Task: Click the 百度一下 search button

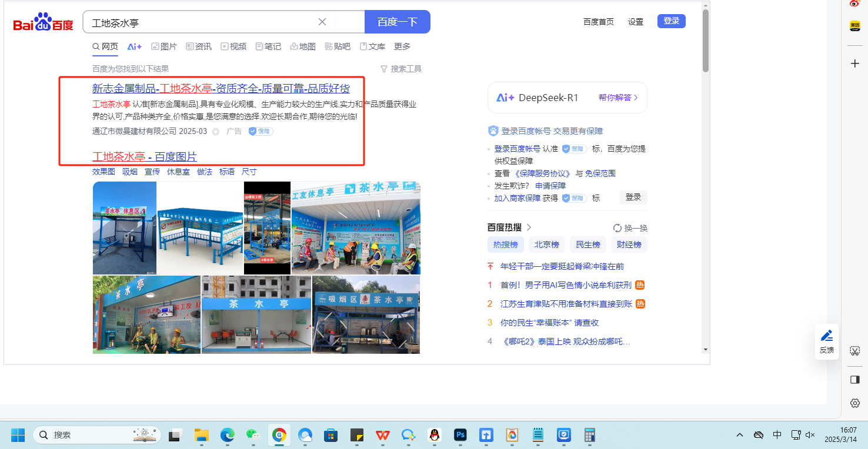Action: (x=398, y=22)
